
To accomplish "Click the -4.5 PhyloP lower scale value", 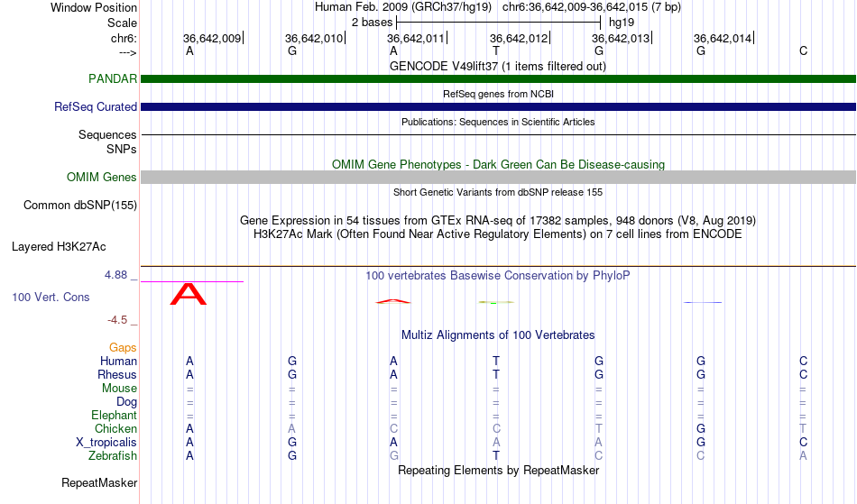I will tap(117, 320).
